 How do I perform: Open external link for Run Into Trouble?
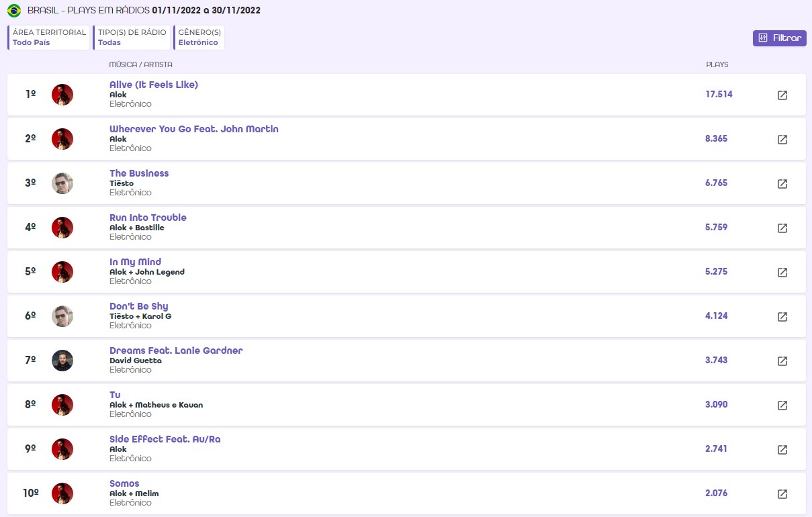(x=782, y=228)
